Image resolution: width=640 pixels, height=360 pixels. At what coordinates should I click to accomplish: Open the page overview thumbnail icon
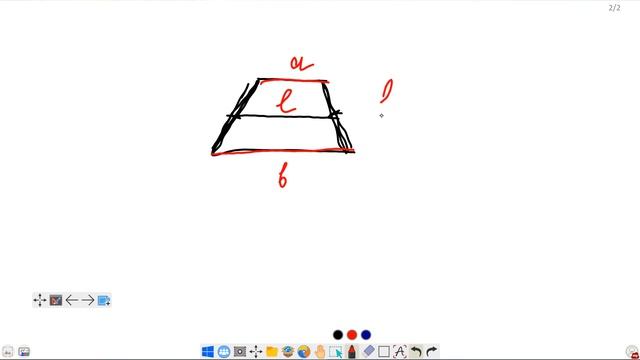[x=56, y=300]
